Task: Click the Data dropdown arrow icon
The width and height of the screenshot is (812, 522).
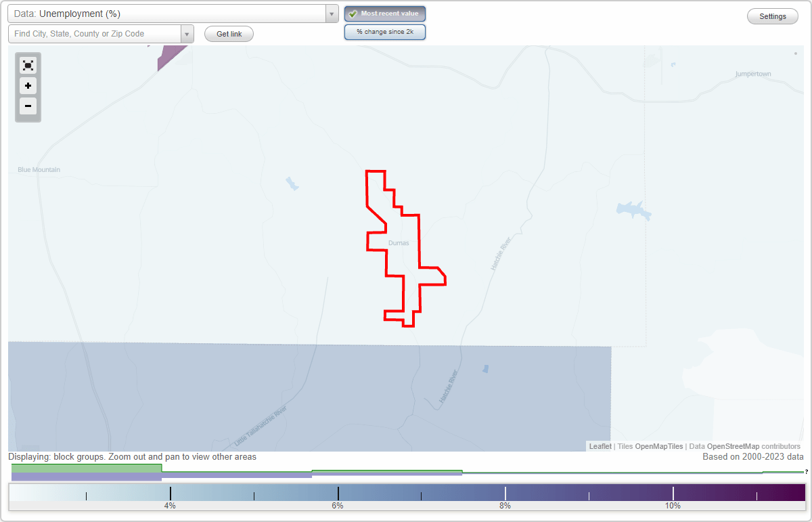Action: [331, 14]
